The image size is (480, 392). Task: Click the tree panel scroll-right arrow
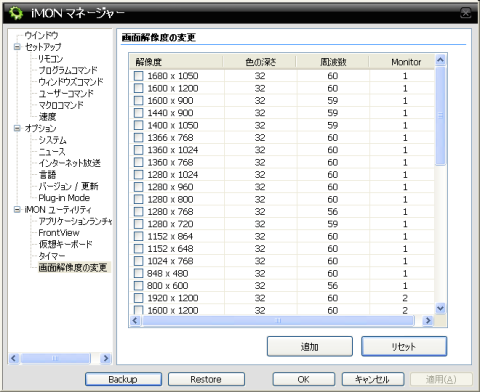click(x=106, y=358)
